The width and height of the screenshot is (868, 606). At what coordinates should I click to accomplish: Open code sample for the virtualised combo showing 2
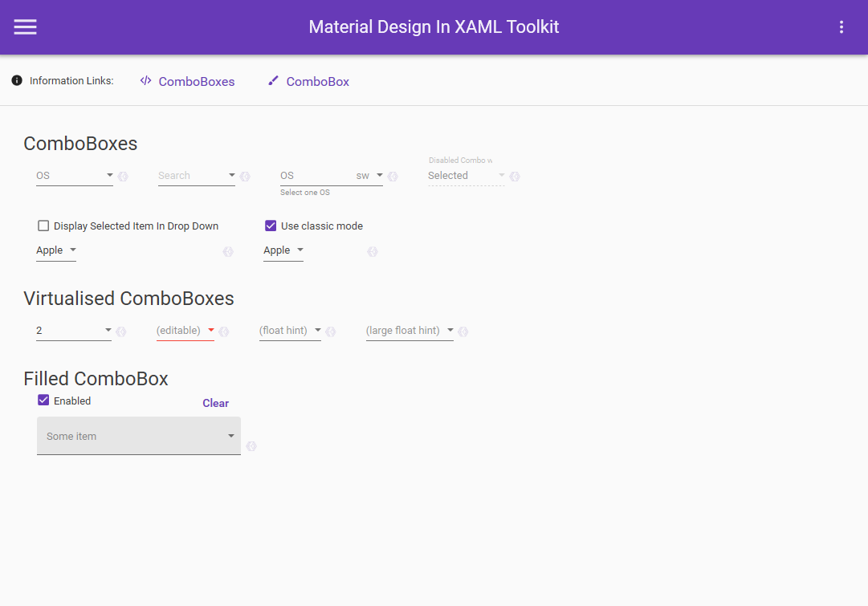(x=120, y=331)
